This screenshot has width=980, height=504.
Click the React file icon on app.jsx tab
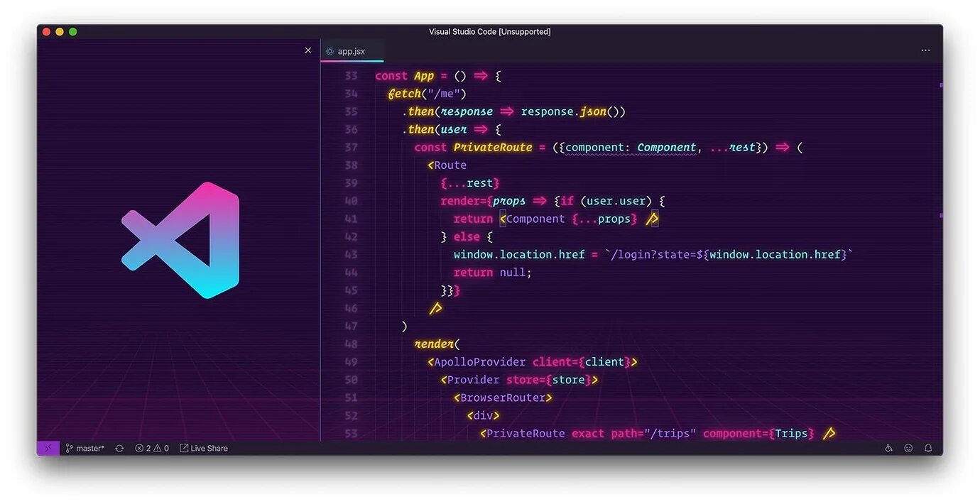330,51
